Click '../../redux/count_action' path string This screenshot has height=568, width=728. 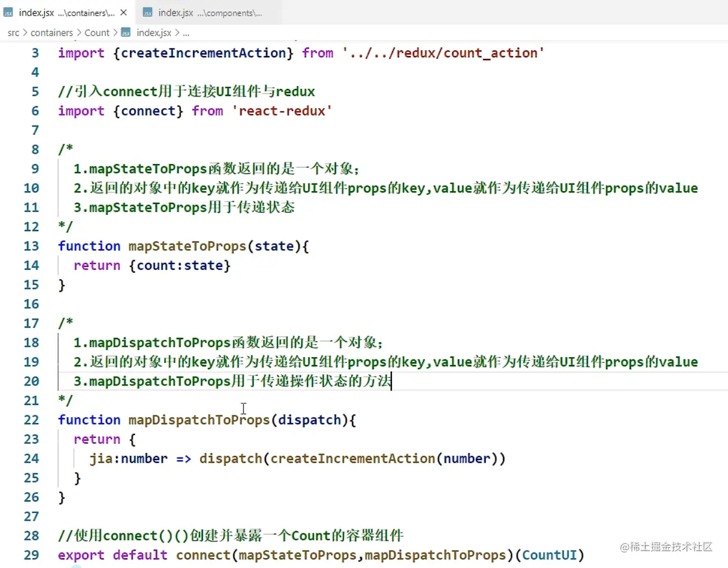coord(444,53)
